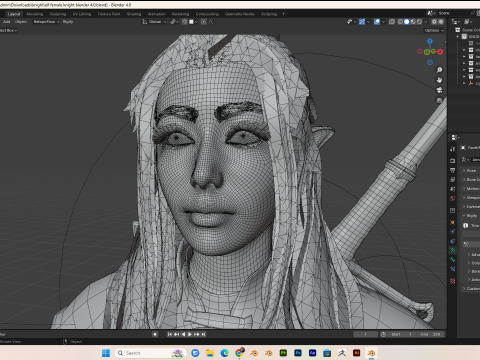Open the World properties tab
Viewport: 480px width, 360px height.
(x=452, y=198)
